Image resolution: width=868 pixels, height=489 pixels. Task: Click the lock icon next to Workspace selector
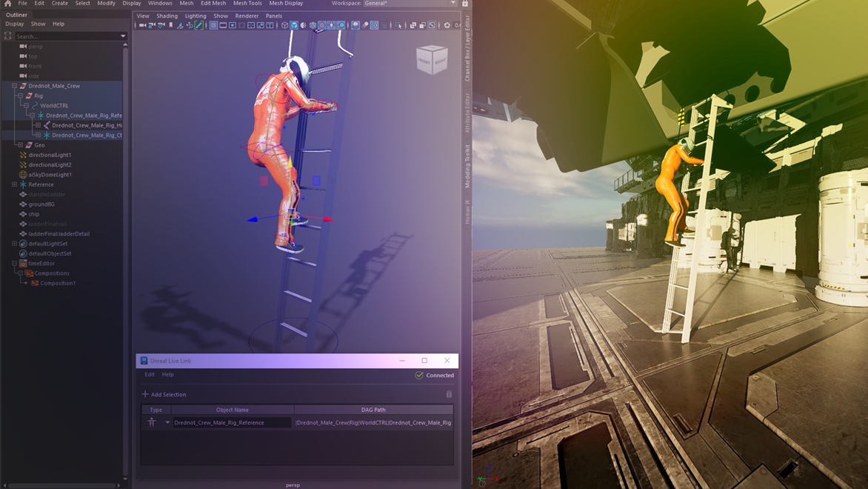(465, 4)
